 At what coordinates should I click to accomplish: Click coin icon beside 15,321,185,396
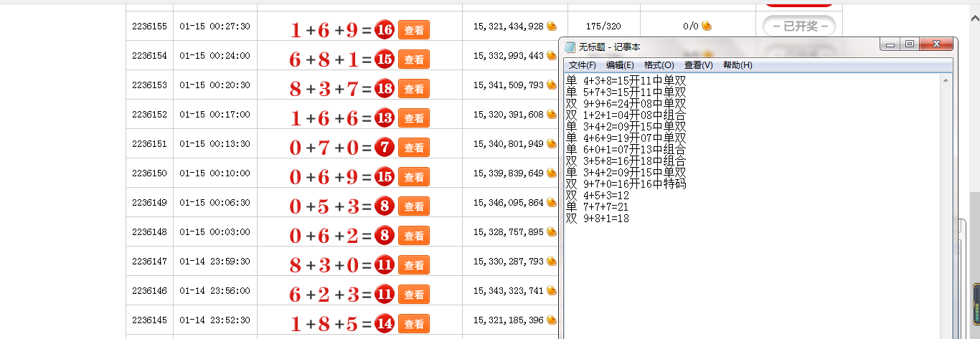coord(552,320)
